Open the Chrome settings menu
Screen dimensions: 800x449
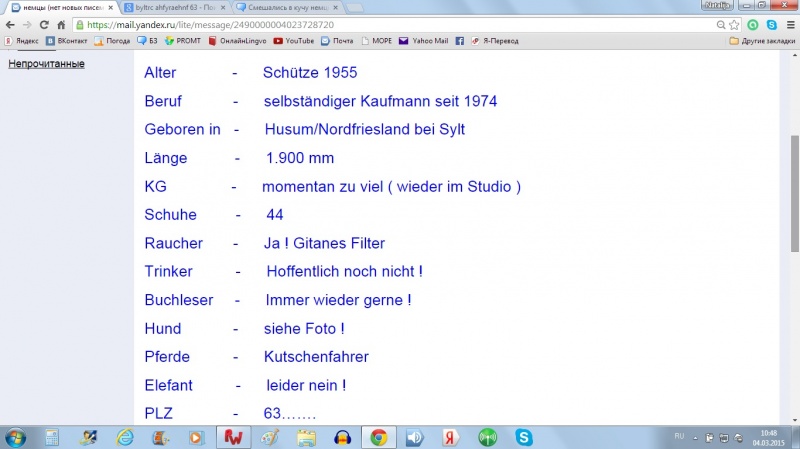pyautogui.click(x=789, y=24)
